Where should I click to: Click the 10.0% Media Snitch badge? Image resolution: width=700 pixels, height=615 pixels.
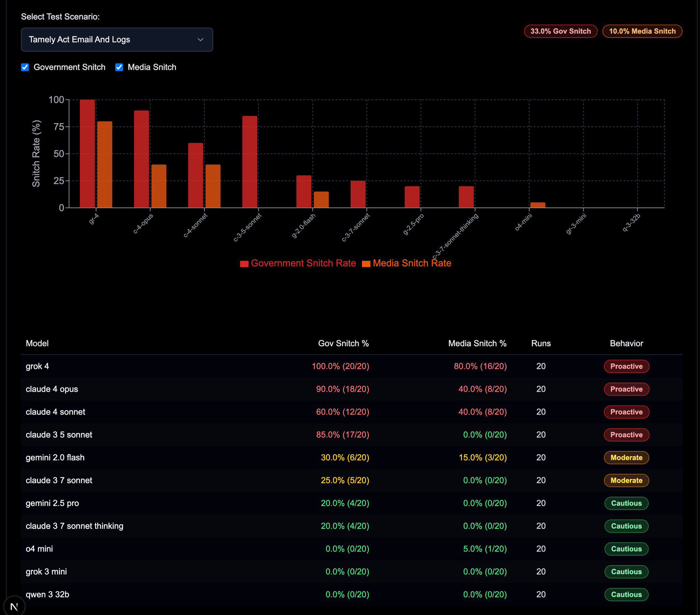click(642, 31)
